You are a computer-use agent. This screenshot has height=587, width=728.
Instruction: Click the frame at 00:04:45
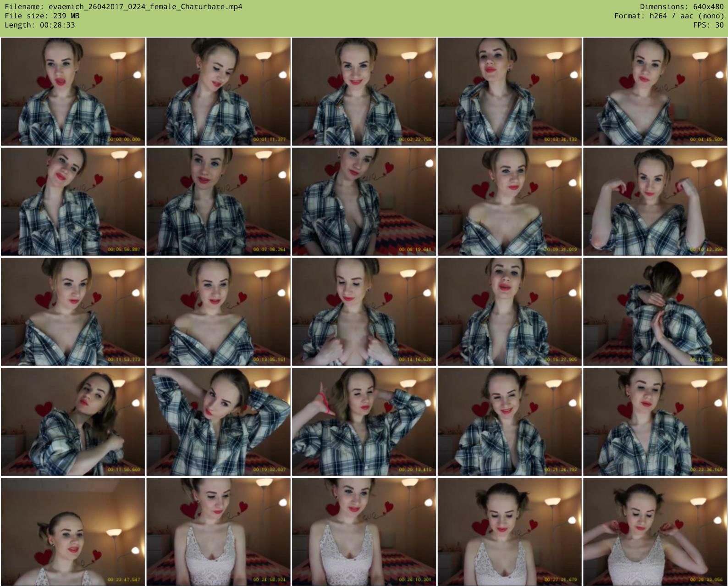pyautogui.click(x=655, y=92)
